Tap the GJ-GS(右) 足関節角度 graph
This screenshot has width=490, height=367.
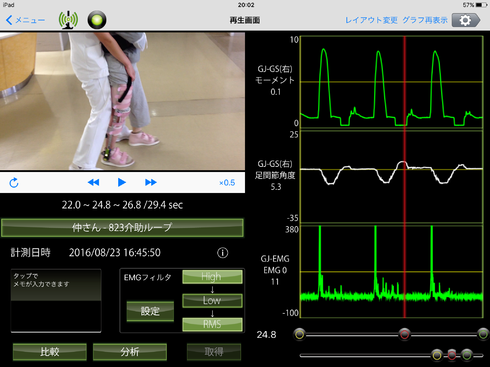[x=392, y=177]
